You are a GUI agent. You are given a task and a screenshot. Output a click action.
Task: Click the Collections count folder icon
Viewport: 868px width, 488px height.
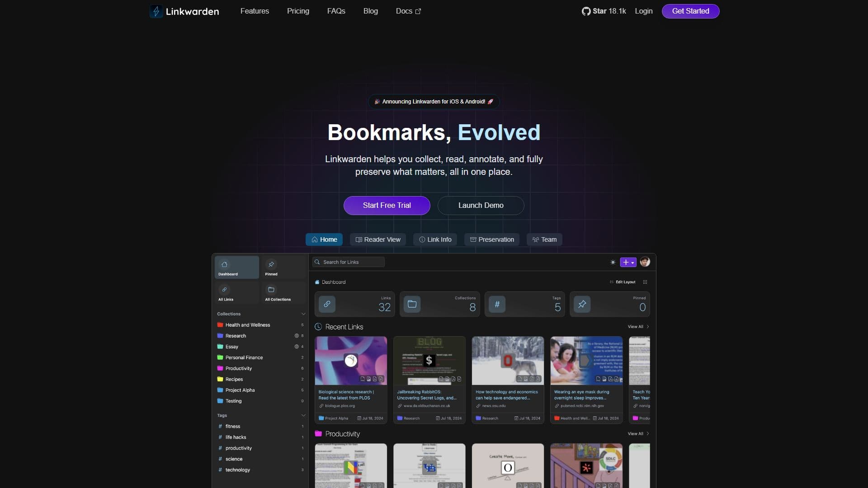(x=412, y=304)
